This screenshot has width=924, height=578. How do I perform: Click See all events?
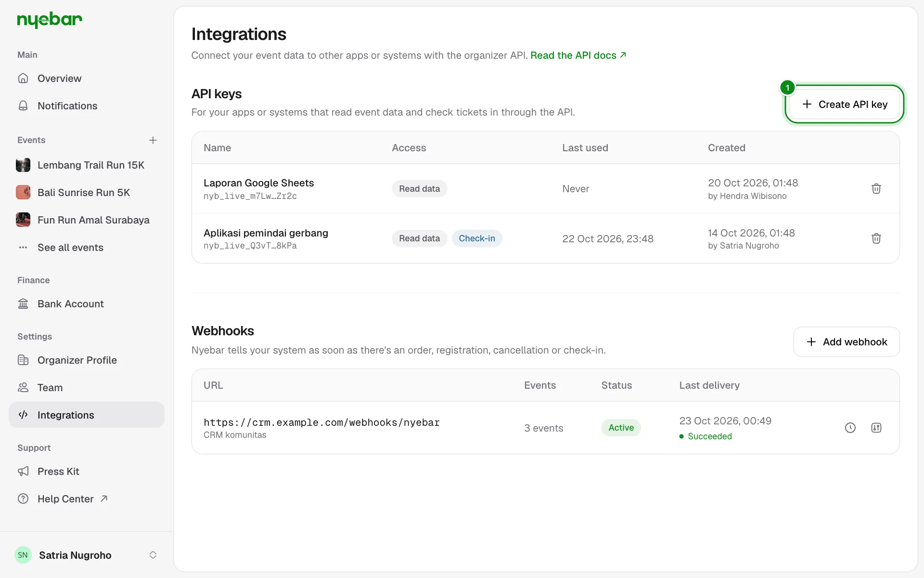click(x=87, y=248)
